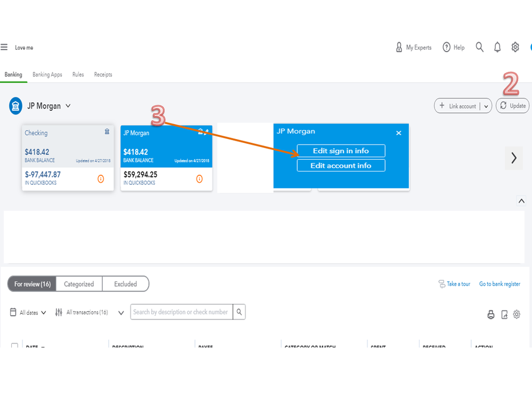The image size is (532, 399).
Task: Select the JP Morgan account card
Action: point(166,158)
